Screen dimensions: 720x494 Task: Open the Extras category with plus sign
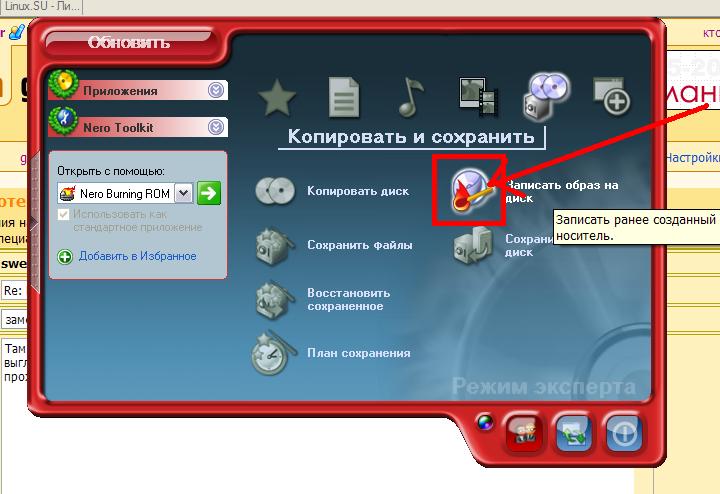pos(612,95)
